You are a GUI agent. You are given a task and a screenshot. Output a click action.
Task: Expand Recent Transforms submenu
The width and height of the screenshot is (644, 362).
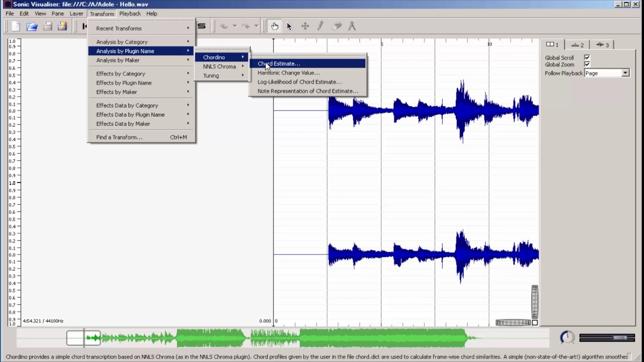[142, 28]
